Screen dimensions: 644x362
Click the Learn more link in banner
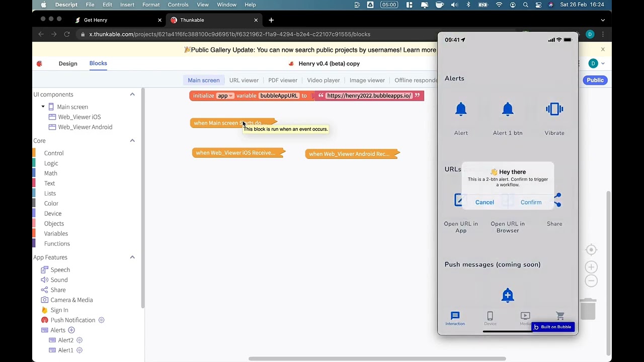(419, 50)
